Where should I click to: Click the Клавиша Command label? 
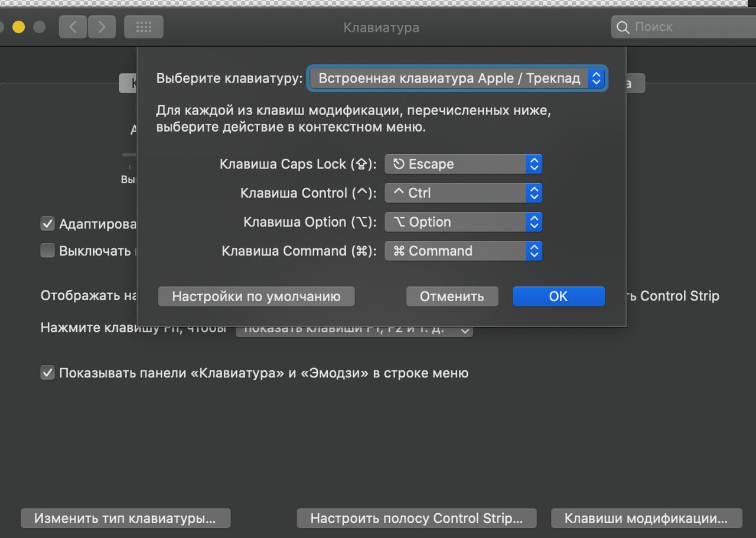click(299, 251)
